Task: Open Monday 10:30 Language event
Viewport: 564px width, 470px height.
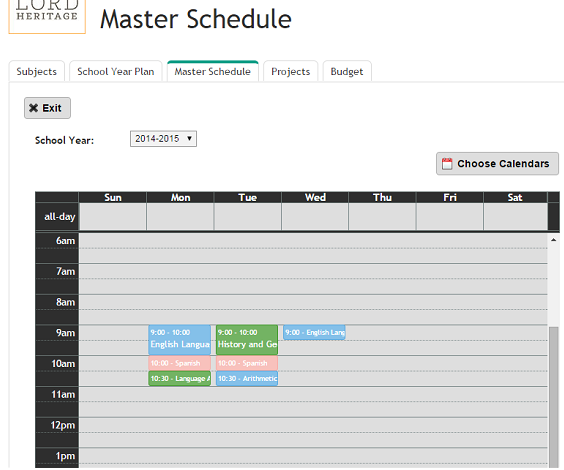Action: [x=179, y=379]
